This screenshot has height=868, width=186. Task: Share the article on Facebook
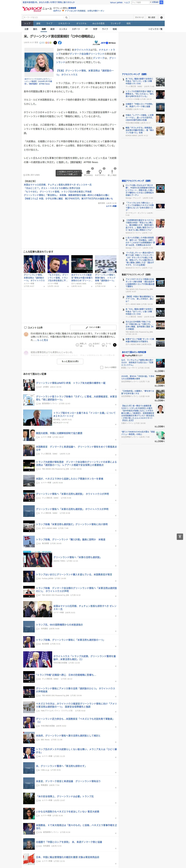[60, 43]
